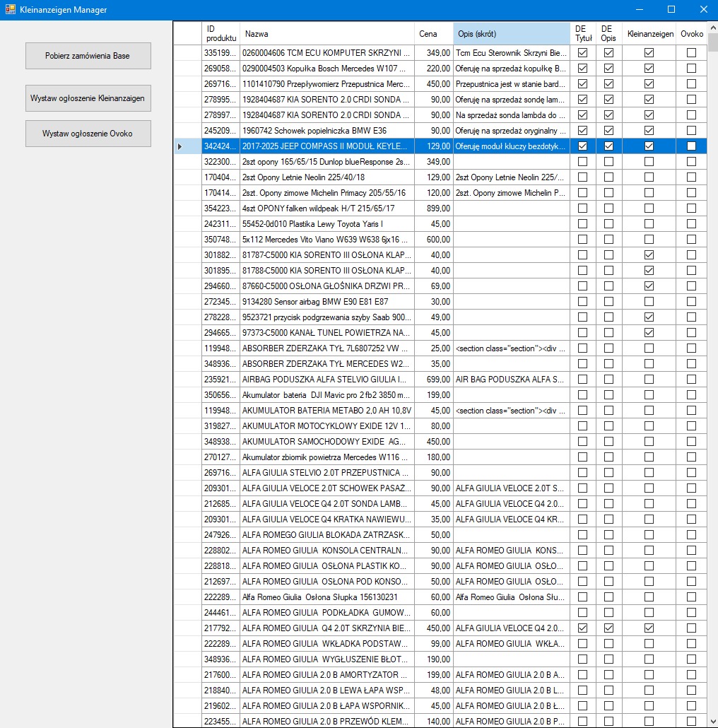Select 'ALFA ROMEGO GIULIA BLOKADA ZATRZASK' cell
Viewport: 718px width, 728px height.
point(327,535)
